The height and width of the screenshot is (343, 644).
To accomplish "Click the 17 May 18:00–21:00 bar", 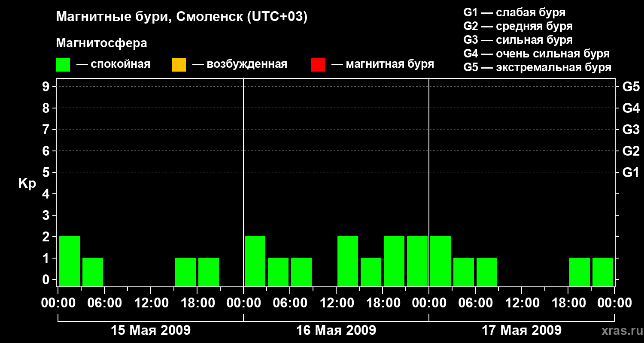I will (580, 272).
